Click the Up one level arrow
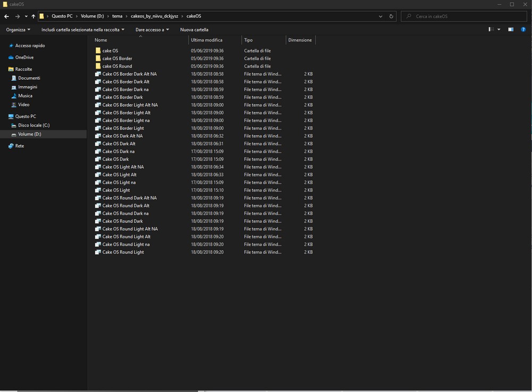Viewport: 532px width, 392px height. 33,16
